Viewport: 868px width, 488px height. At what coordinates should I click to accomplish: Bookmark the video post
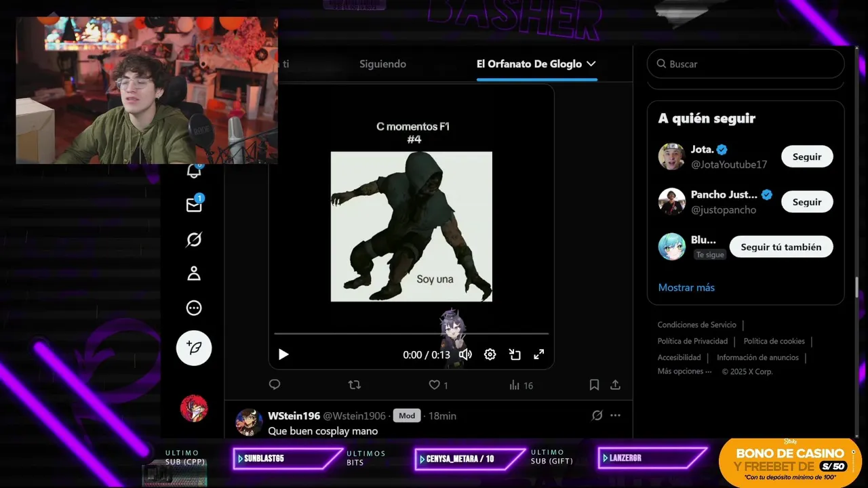coord(594,385)
